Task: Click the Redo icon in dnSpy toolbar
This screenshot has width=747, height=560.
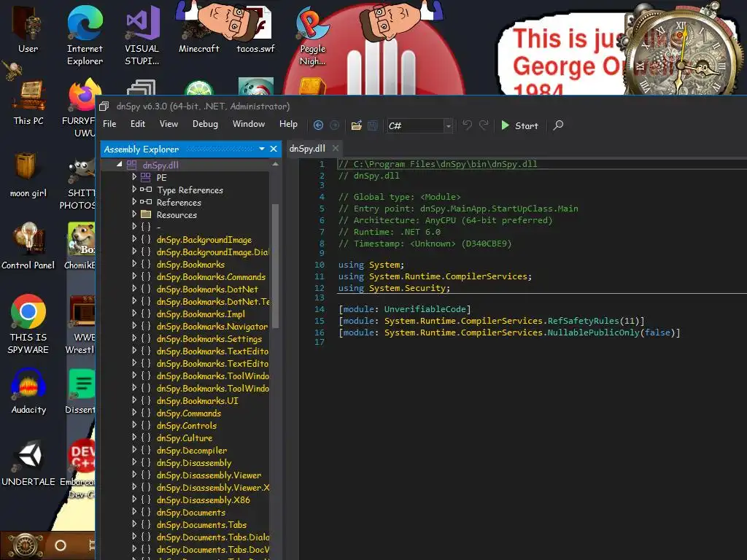Action: (x=484, y=125)
